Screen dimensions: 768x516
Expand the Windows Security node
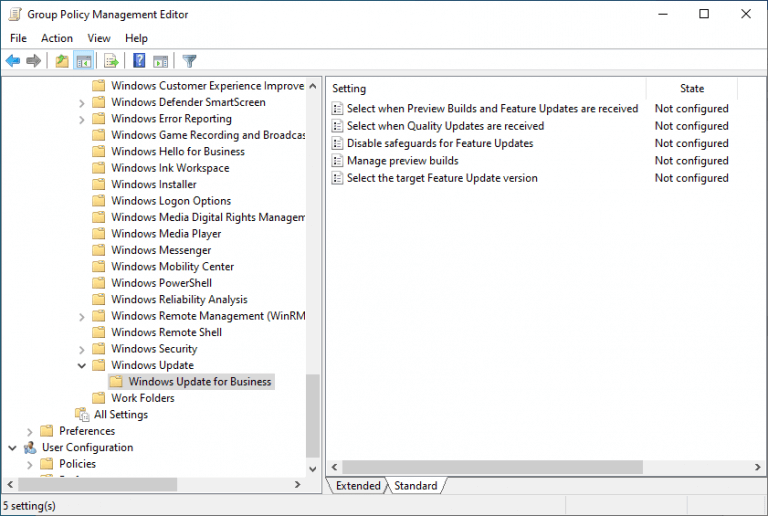click(82, 350)
